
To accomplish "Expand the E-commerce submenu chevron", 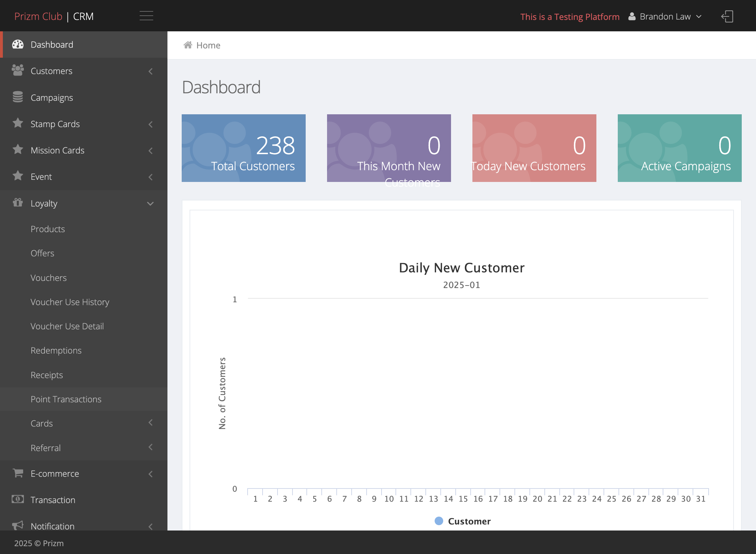I will 151,474.
